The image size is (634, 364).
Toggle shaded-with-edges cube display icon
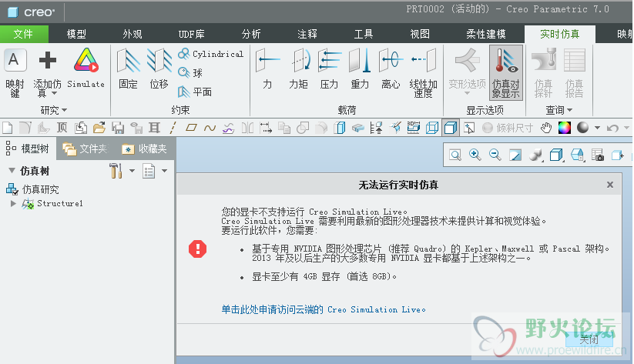(451, 128)
